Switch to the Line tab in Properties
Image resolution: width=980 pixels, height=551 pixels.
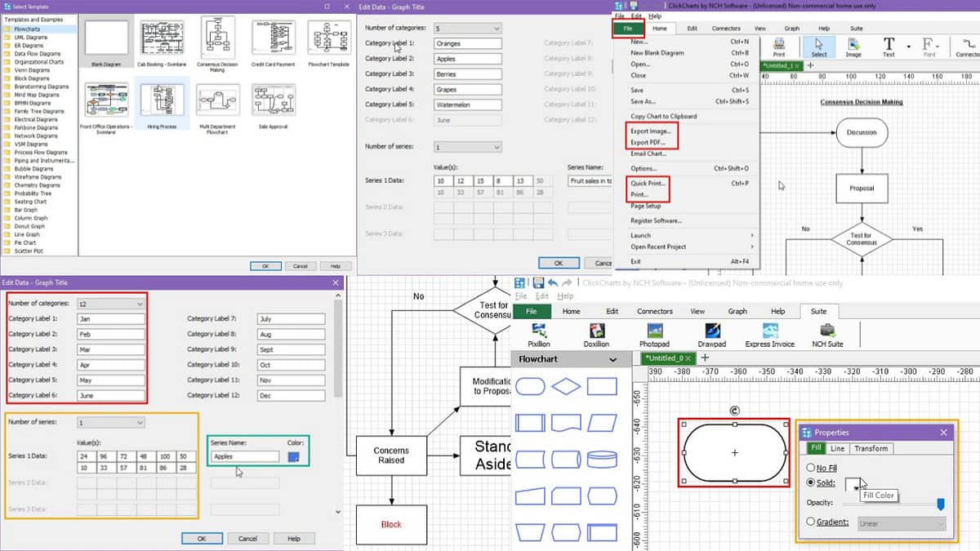click(x=838, y=448)
